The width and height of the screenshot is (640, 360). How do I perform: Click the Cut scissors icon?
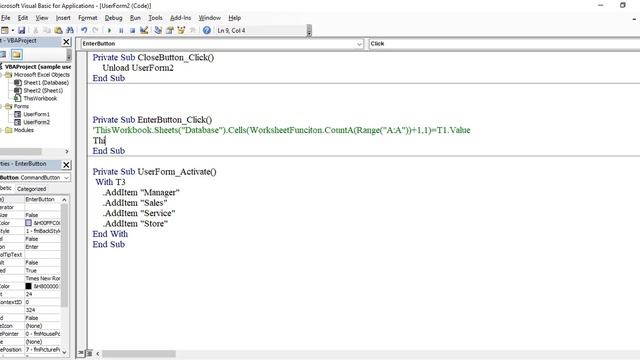(36, 30)
